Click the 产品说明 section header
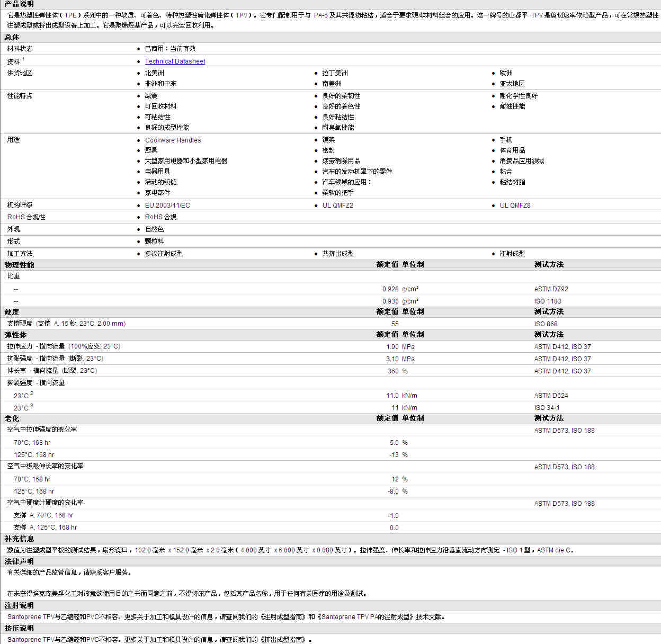 (x=19, y=4)
